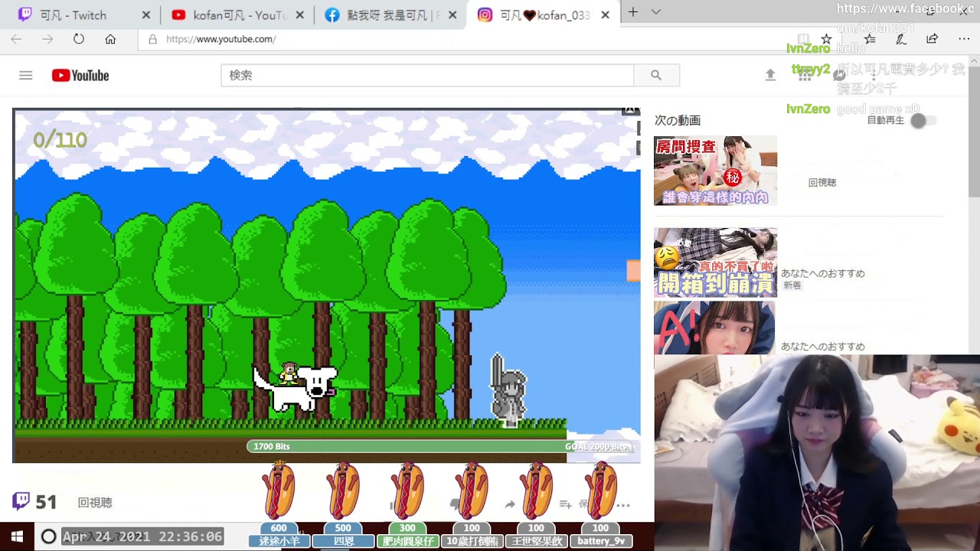Close the Facebook tab
The width and height of the screenshot is (980, 551).
pyautogui.click(x=452, y=15)
